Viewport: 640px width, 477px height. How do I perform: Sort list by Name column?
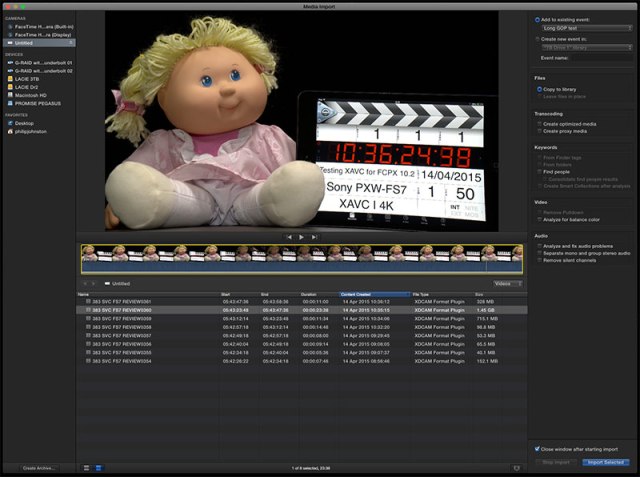[x=148, y=294]
